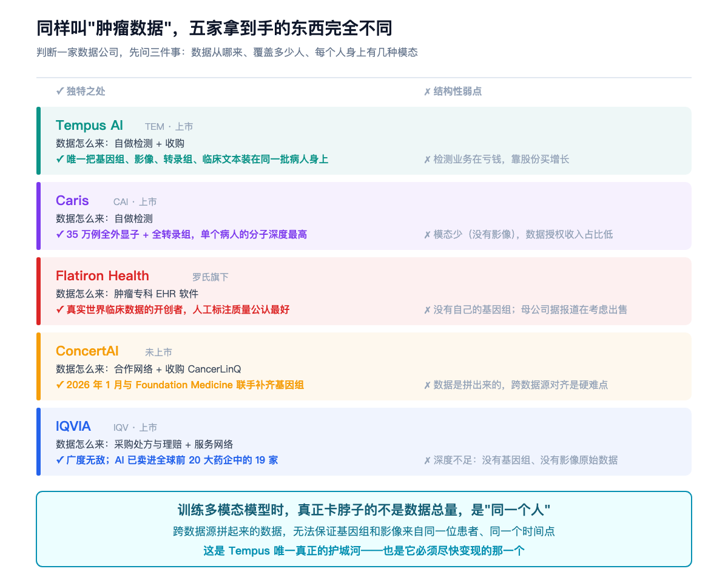This screenshot has height=580, width=728.
Task: Click the Flatiron strength '真实世界临床数据的开创者'
Action: pyautogui.click(x=173, y=309)
